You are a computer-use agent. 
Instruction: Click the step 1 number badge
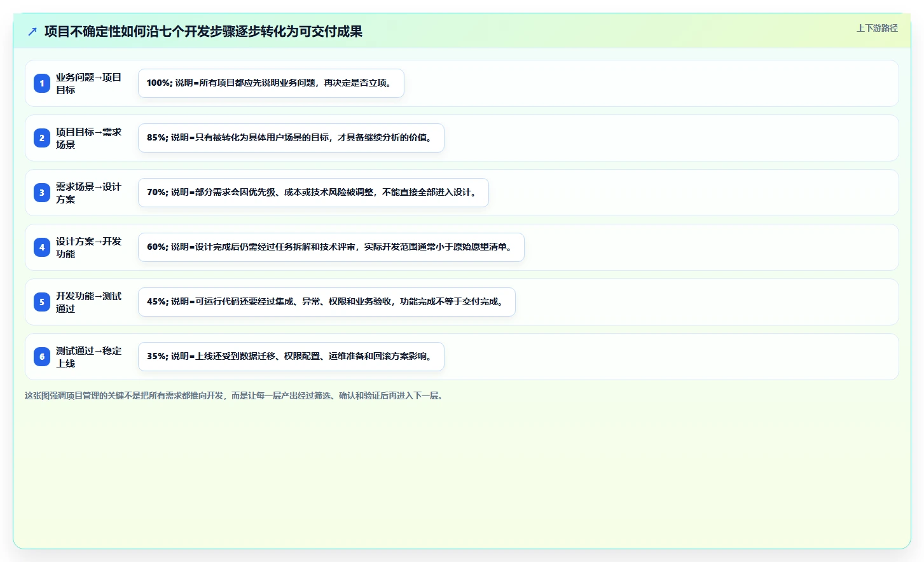point(42,83)
